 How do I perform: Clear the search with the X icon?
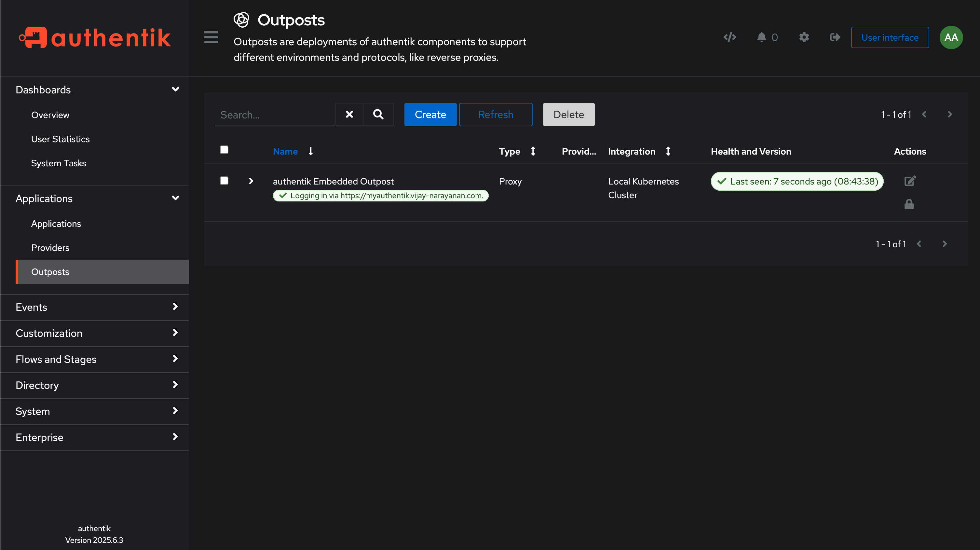tap(349, 114)
